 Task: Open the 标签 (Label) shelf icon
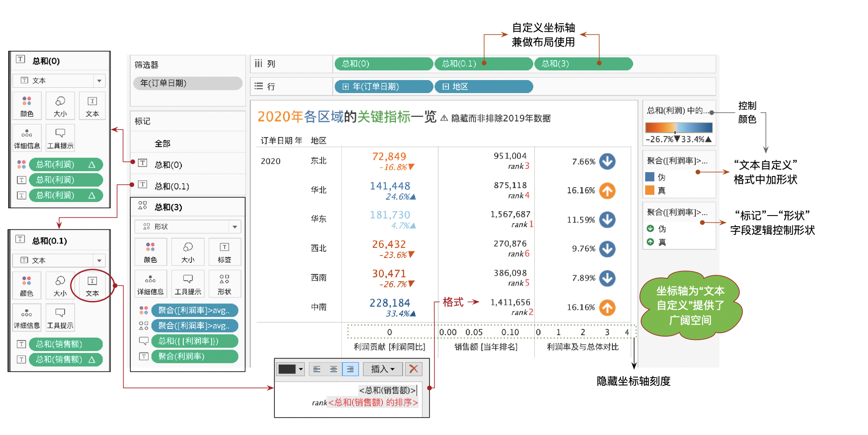click(x=225, y=252)
